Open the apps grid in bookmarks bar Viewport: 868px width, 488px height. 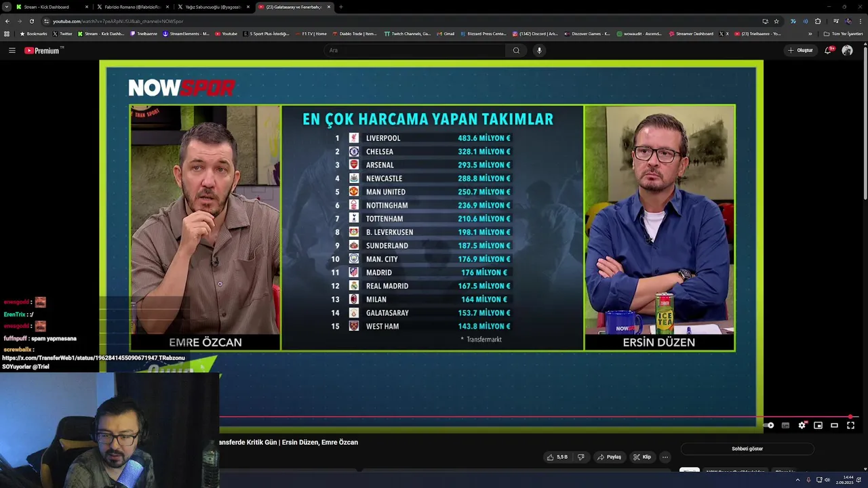pyautogui.click(x=7, y=33)
